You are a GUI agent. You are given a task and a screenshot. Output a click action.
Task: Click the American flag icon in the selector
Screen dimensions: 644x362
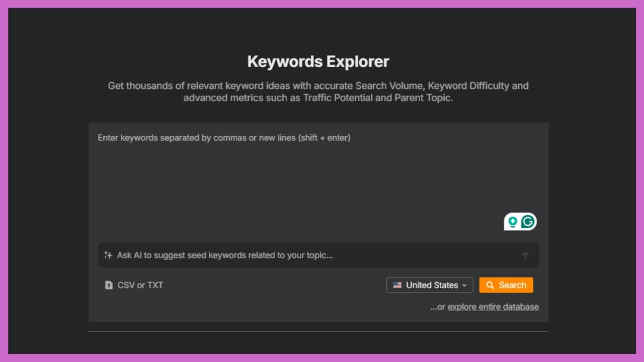(397, 285)
